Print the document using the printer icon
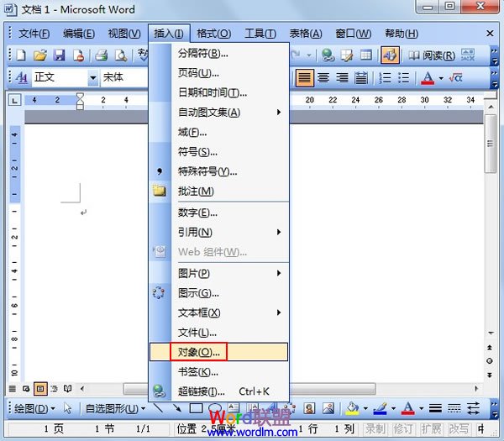The image size is (504, 441). point(102,55)
